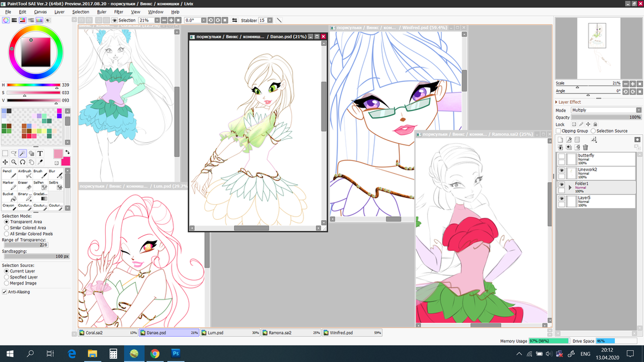The width and height of the screenshot is (644, 362).
Task: Toggle the swatches panel button
Action: tap(39, 20)
